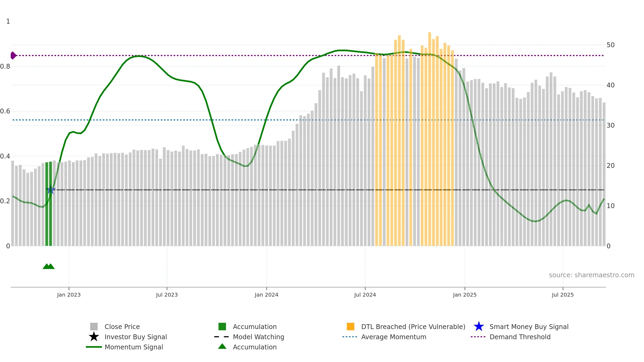This screenshot has height=362, width=644.
Task: Click the purple diamond Demand Threshold marker
Action: [13, 56]
